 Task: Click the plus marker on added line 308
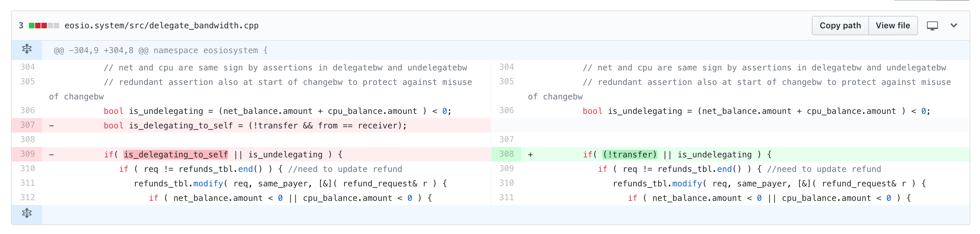pos(530,154)
